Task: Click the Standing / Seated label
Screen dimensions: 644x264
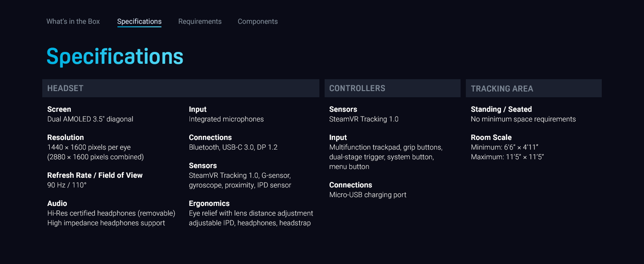Action: click(501, 109)
